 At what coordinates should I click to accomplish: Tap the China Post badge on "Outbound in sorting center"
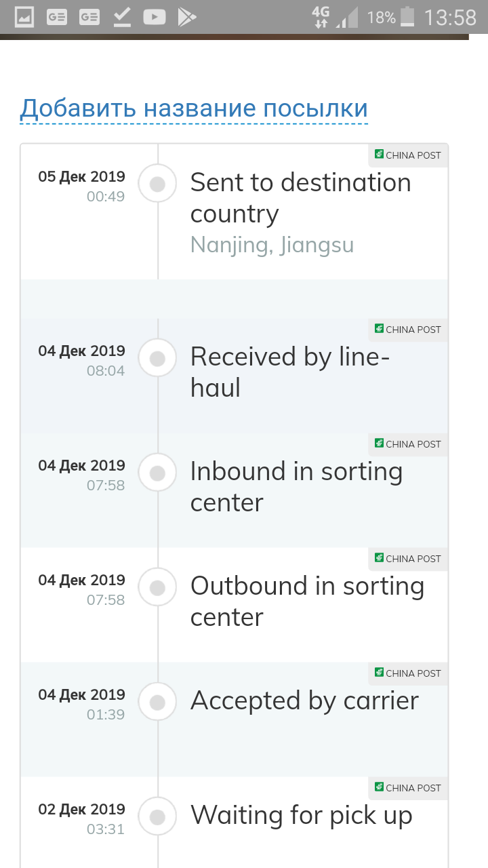point(408,559)
